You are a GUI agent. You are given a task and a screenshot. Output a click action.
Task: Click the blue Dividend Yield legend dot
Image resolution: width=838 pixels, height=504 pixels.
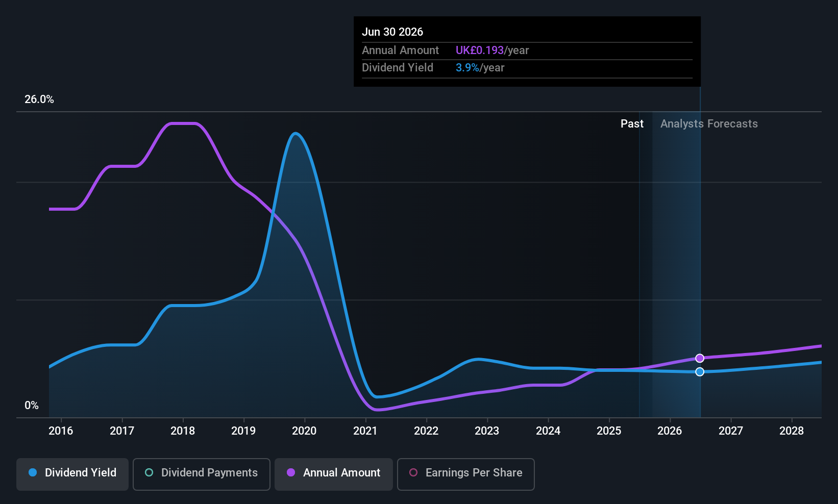coord(33,472)
